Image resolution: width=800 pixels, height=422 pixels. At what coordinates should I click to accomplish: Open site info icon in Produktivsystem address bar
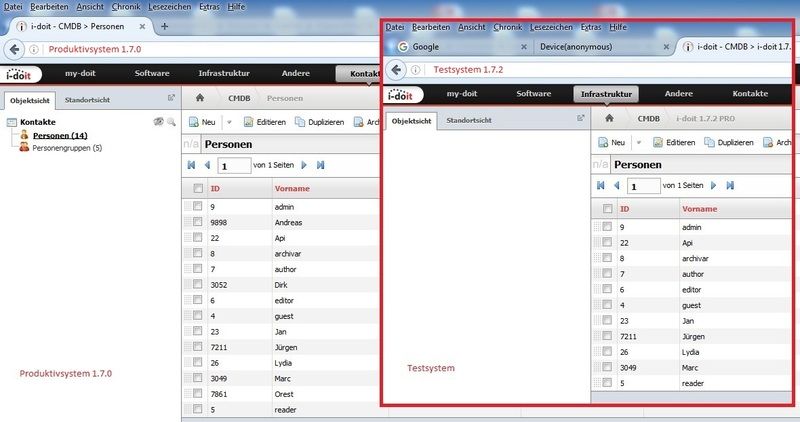tap(34, 49)
